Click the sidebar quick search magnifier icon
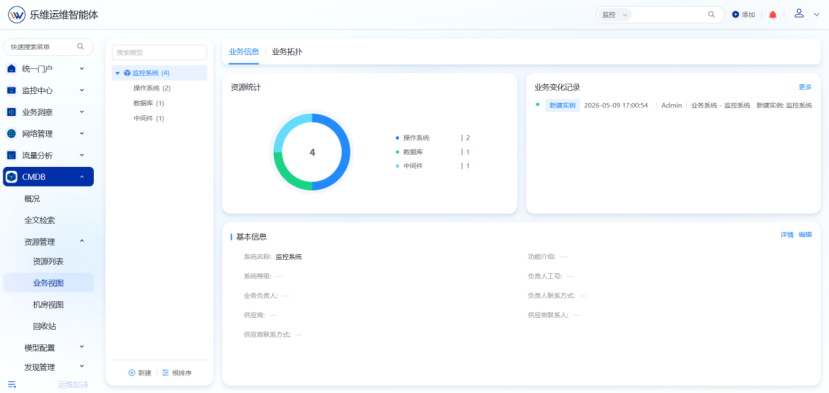The image size is (829, 393). point(80,47)
